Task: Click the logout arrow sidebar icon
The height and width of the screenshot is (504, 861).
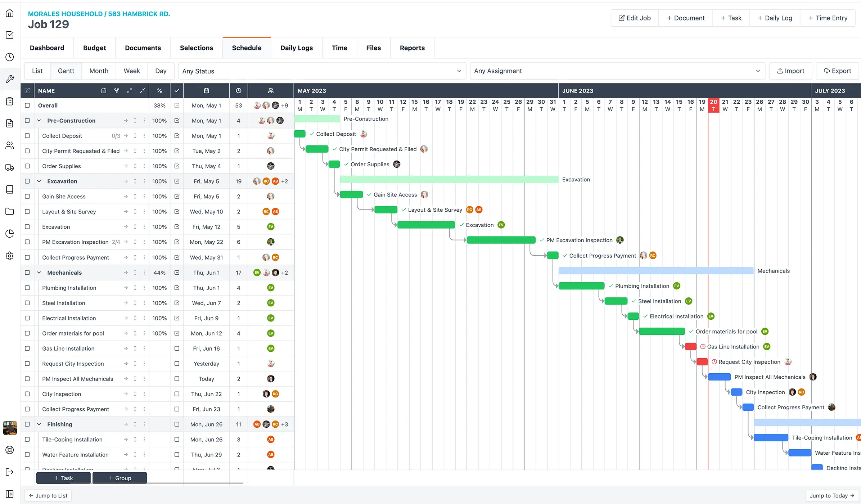Action: pyautogui.click(x=10, y=472)
